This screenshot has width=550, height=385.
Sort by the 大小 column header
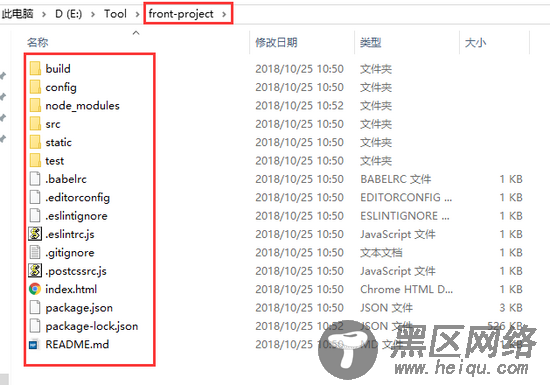[476, 42]
